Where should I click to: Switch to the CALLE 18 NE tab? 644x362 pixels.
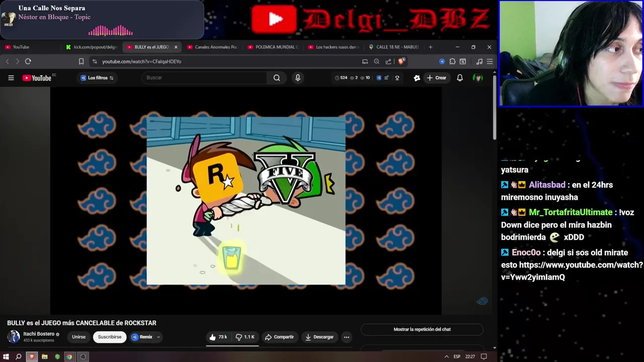pos(393,47)
